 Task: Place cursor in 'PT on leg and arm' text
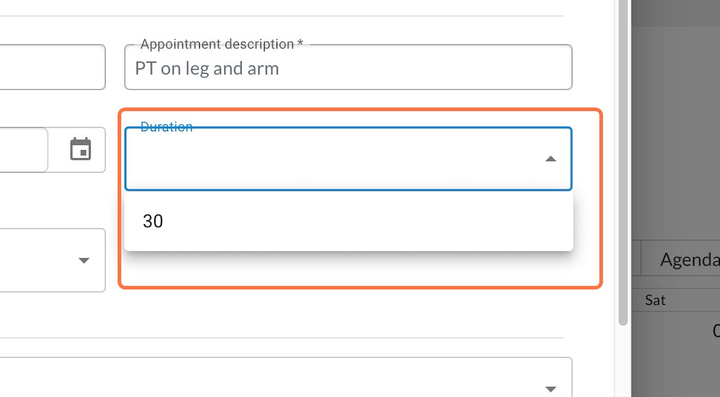pos(207,68)
